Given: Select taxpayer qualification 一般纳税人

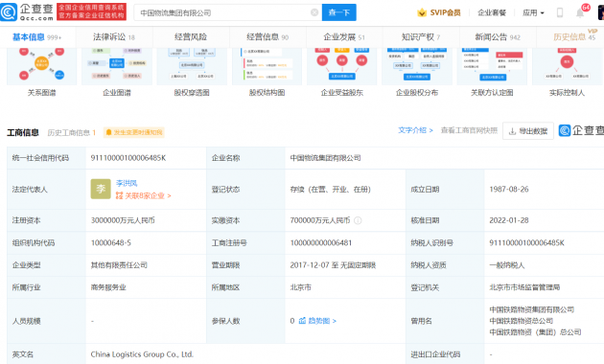Looking at the screenshot, I should click(506, 265).
